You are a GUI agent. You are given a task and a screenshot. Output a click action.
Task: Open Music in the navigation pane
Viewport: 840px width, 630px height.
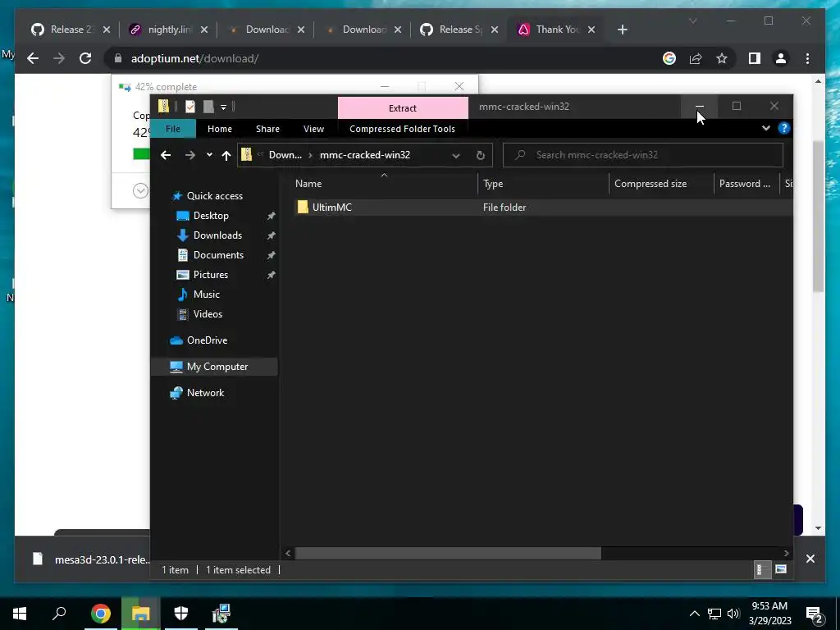click(x=206, y=294)
